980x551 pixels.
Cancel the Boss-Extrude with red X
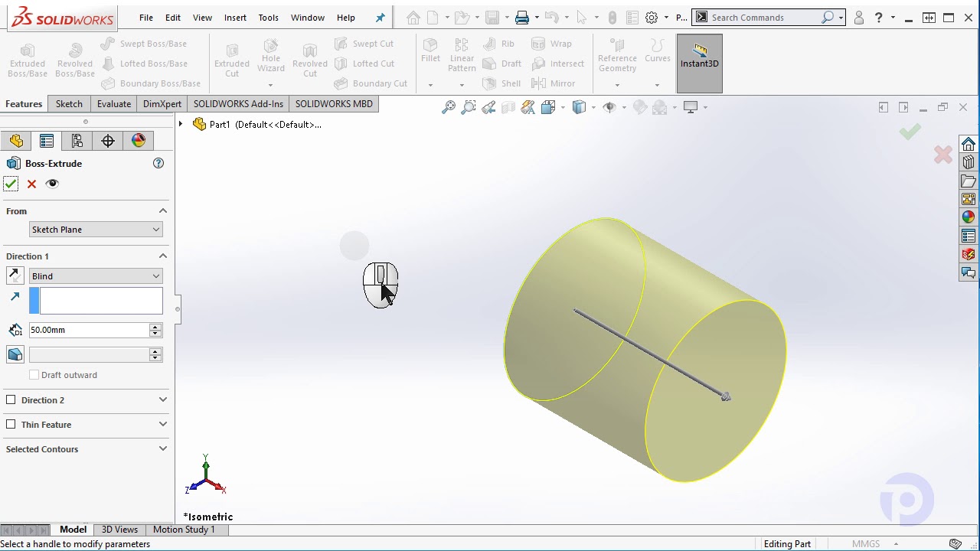pyautogui.click(x=31, y=184)
